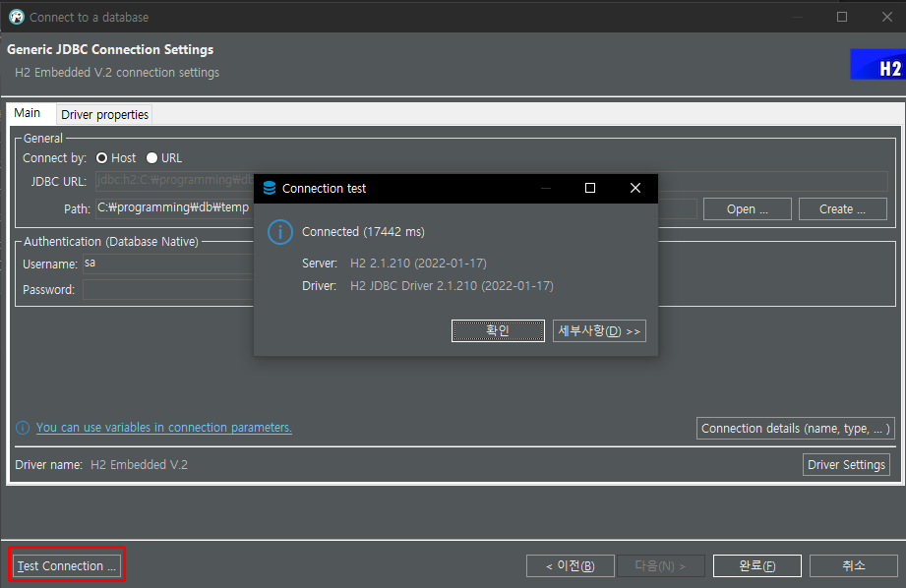906x588 pixels.
Task: Click the H2 logo banner
Action: tap(877, 64)
